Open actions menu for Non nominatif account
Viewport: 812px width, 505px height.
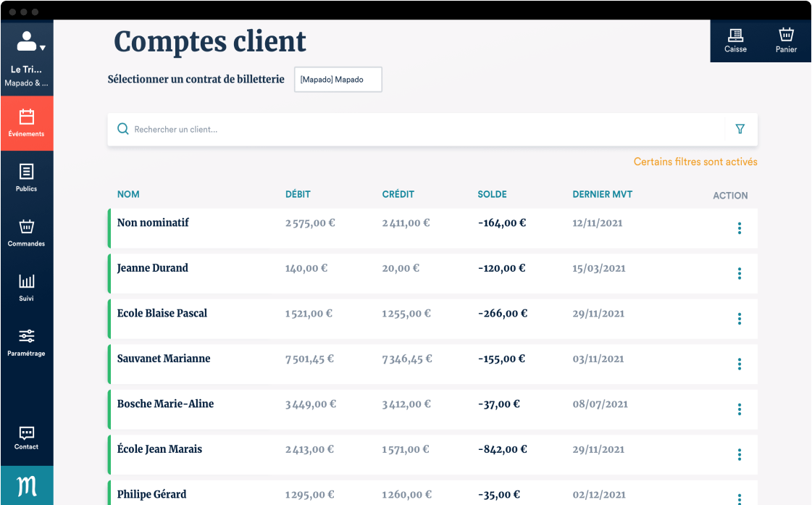740,228
